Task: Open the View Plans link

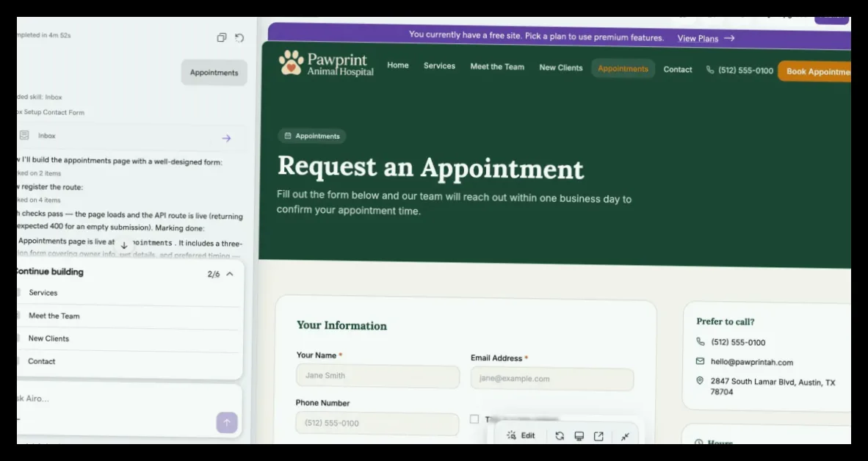Action: point(706,38)
